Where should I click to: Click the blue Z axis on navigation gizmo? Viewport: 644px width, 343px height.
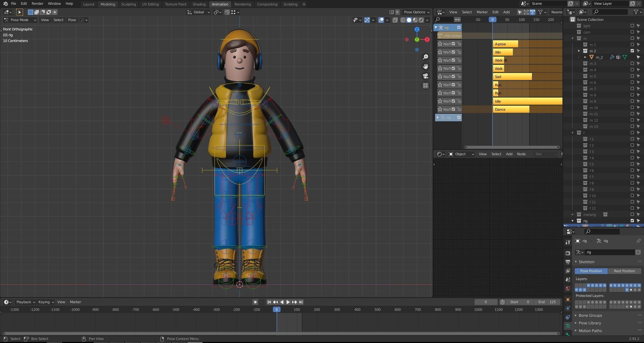(x=417, y=29)
